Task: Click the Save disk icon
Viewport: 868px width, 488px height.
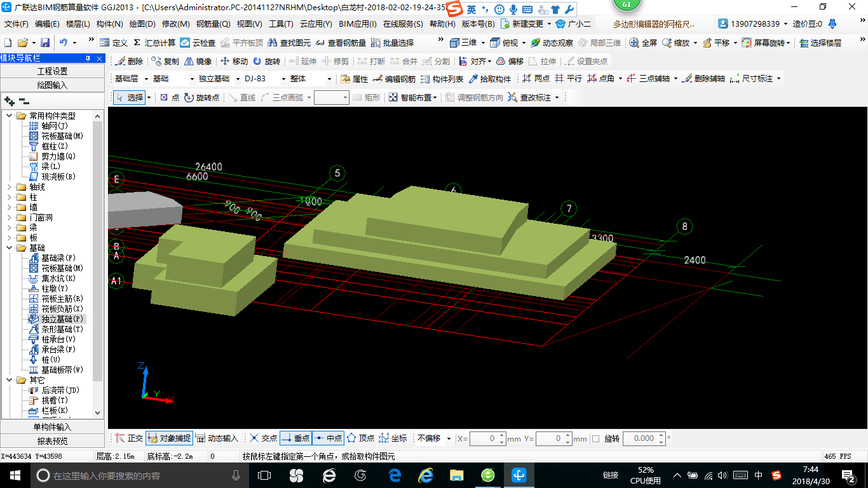Action: [x=45, y=43]
